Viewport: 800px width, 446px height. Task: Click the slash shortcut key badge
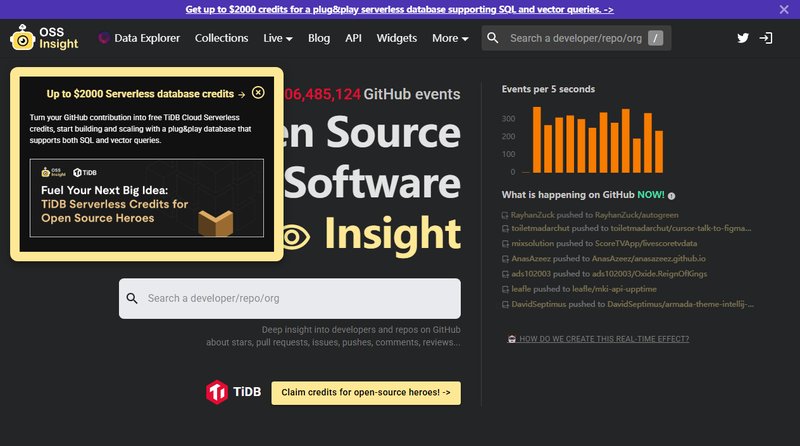point(655,38)
